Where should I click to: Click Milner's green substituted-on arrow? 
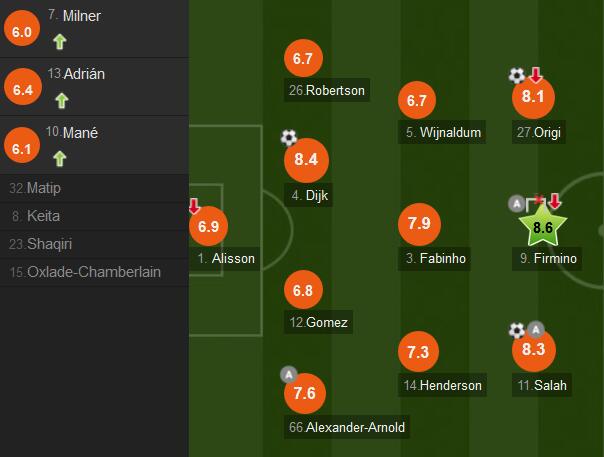pos(60,42)
